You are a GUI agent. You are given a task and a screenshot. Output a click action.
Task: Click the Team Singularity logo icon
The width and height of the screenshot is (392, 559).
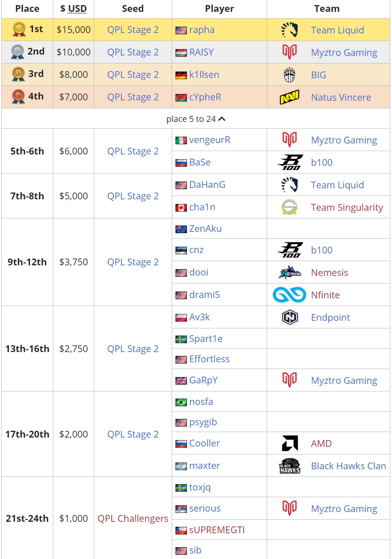click(290, 207)
